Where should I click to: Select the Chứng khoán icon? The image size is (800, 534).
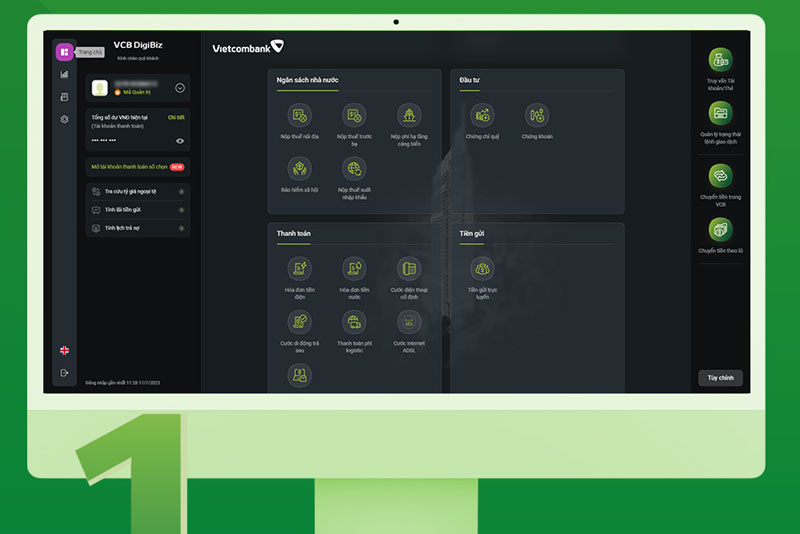point(537,116)
